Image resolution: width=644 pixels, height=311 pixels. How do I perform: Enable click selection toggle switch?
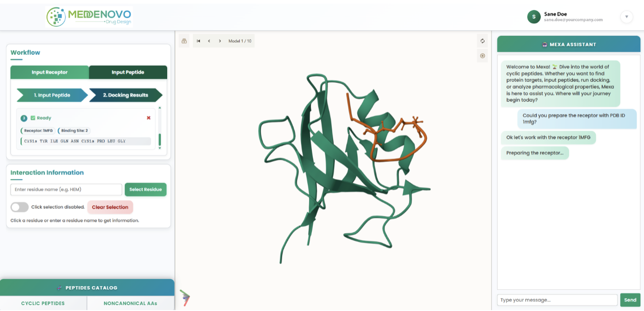point(20,207)
